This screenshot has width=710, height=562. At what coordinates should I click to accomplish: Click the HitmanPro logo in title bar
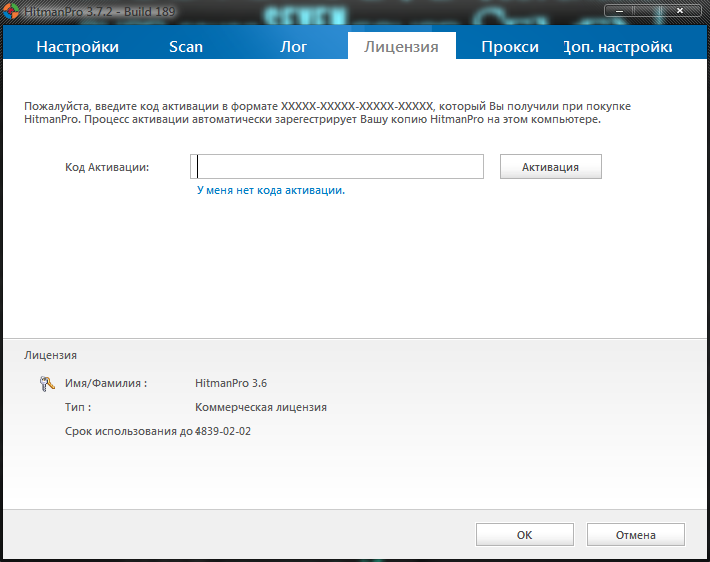click(11, 11)
